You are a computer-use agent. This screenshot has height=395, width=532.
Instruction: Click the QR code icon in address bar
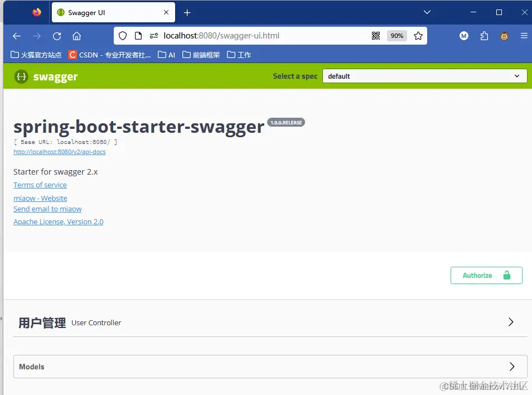(x=376, y=36)
